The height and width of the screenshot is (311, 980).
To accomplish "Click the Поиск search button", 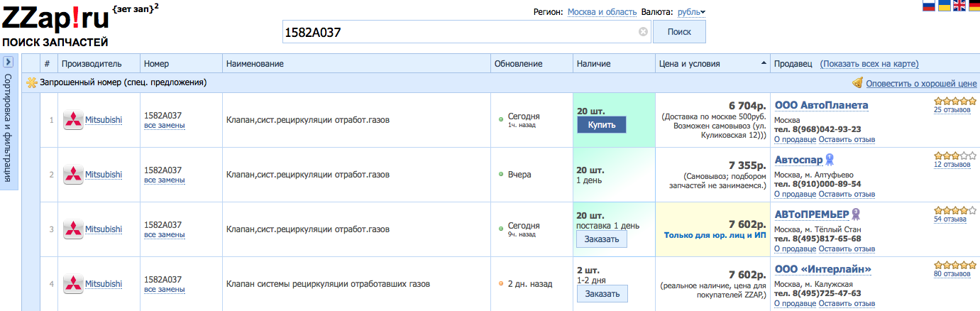I will point(679,32).
